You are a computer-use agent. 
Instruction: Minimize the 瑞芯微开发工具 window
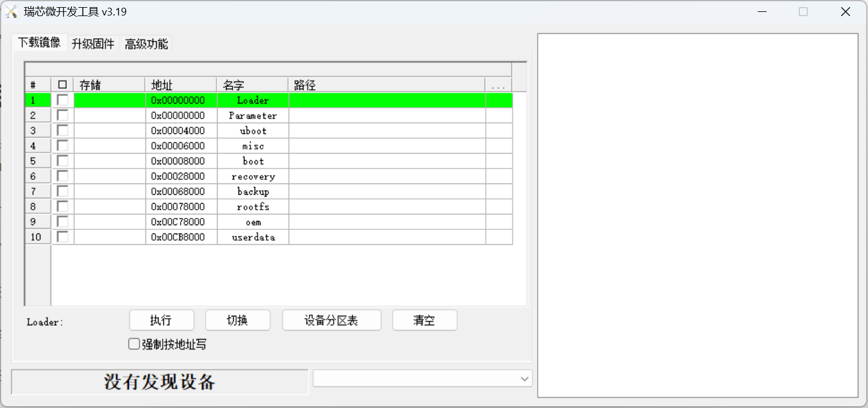(762, 12)
